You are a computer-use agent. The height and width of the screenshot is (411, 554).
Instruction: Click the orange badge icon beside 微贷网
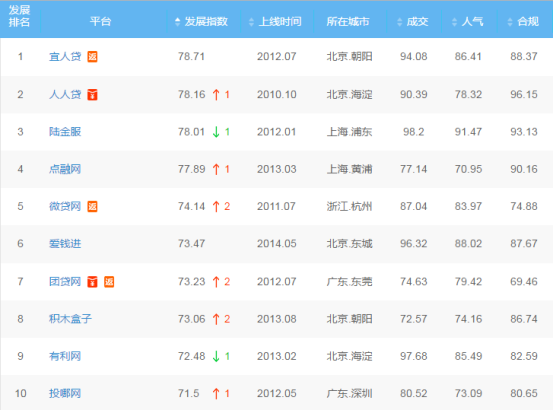click(92, 206)
